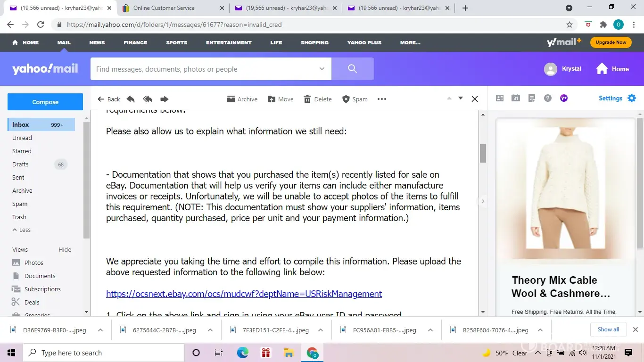The width and height of the screenshot is (644, 362).
Task: Archive this email message
Action: tap(242, 99)
